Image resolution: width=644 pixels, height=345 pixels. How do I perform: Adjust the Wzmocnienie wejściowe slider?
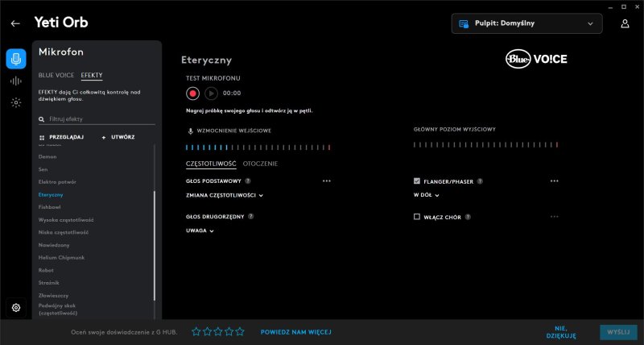[x=258, y=148]
